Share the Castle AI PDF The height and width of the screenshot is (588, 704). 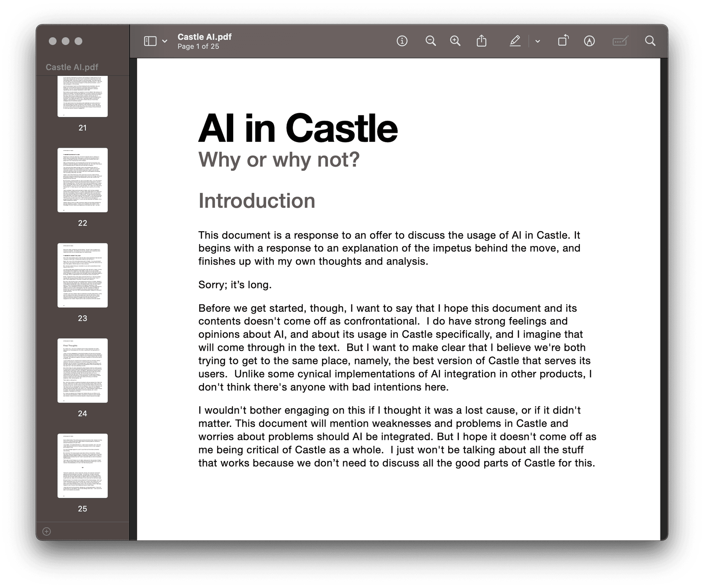pyautogui.click(x=482, y=41)
